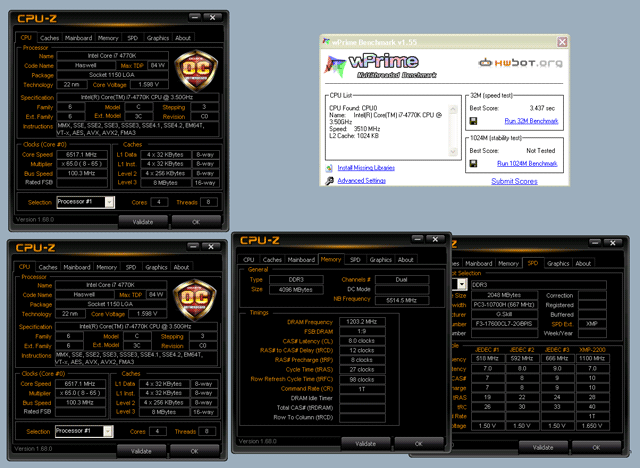This screenshot has height=468, width=640.
Task: Click the wrench icon beside Advanced Settings
Action: [329, 180]
